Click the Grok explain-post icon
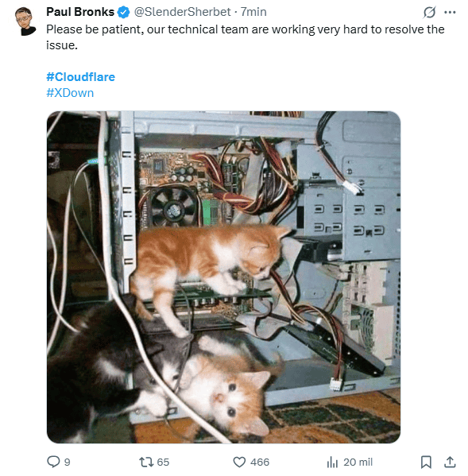468x476 pixels. click(x=429, y=12)
